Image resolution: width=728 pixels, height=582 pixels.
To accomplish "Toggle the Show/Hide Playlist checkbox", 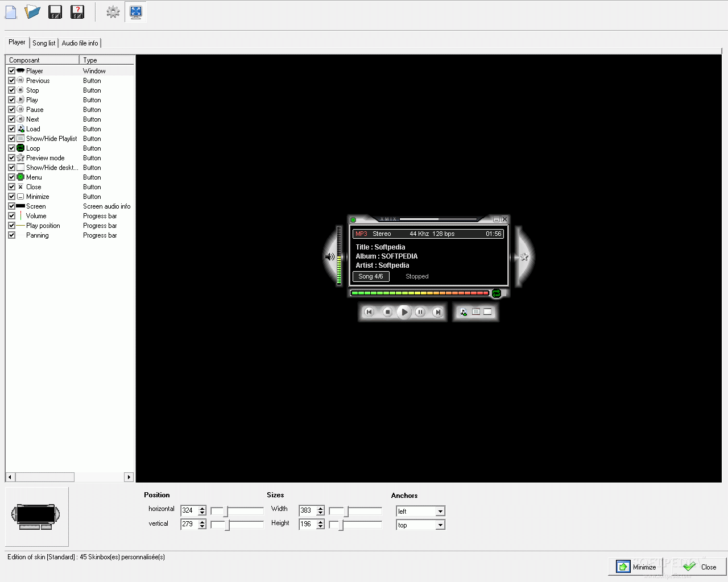I will pos(11,139).
